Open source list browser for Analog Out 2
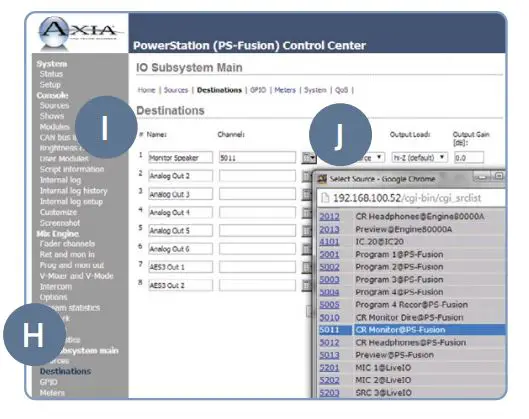529x419 pixels. click(x=307, y=176)
